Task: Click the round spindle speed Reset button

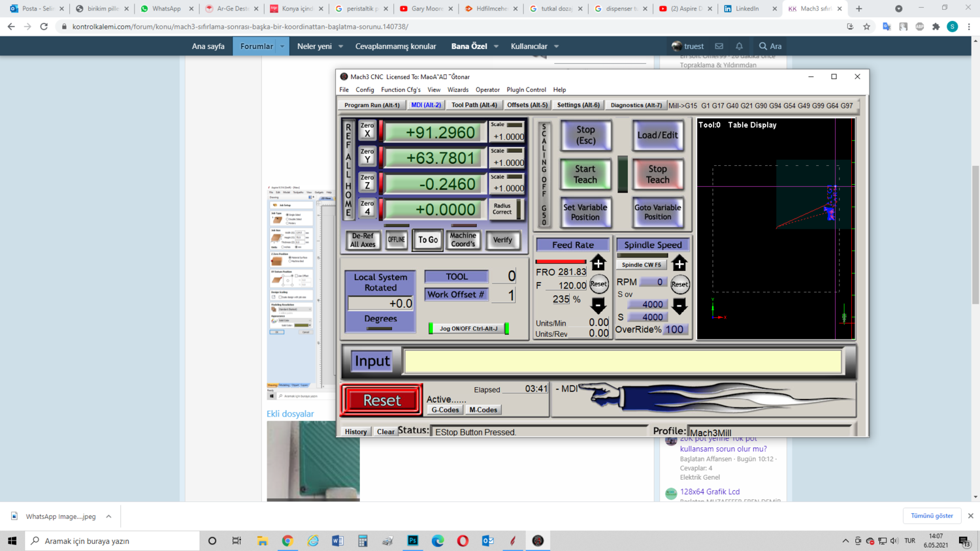Action: pyautogui.click(x=679, y=284)
